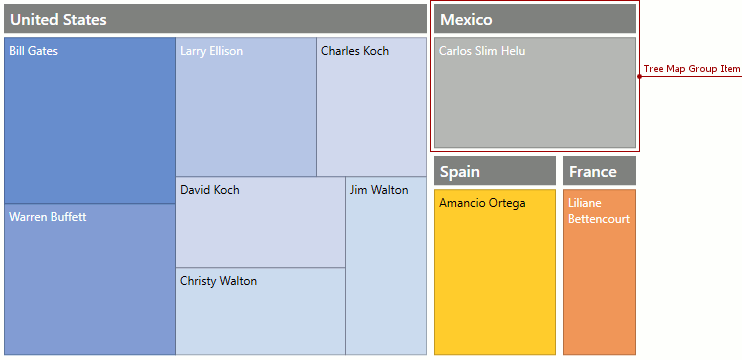Viewport: 742px width, 360px height.
Task: Select the Mexico group header
Action: click(535, 19)
